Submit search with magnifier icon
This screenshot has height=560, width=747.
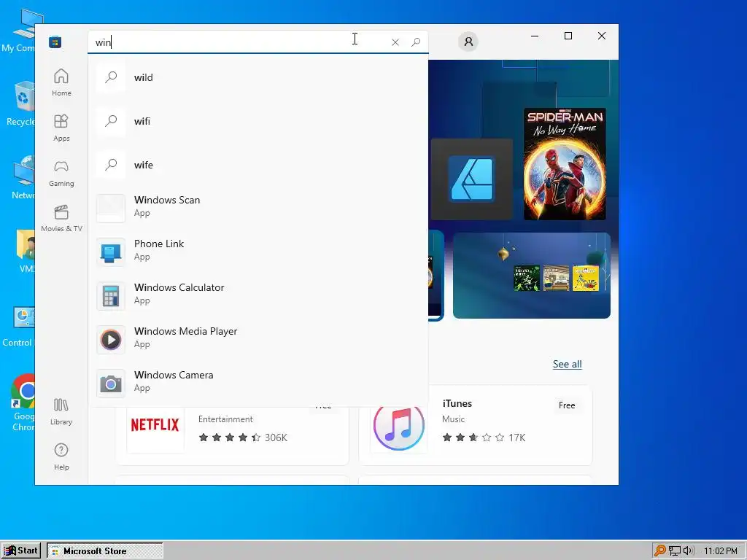pos(415,42)
